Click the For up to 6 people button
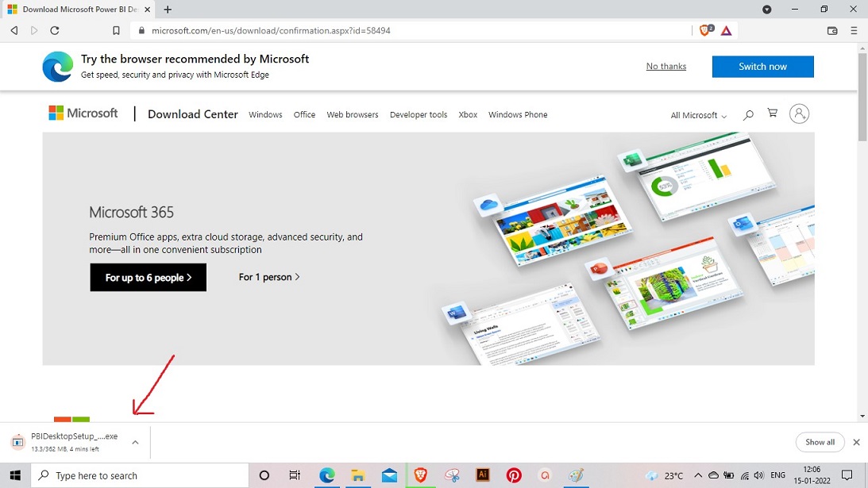 pyautogui.click(x=149, y=277)
